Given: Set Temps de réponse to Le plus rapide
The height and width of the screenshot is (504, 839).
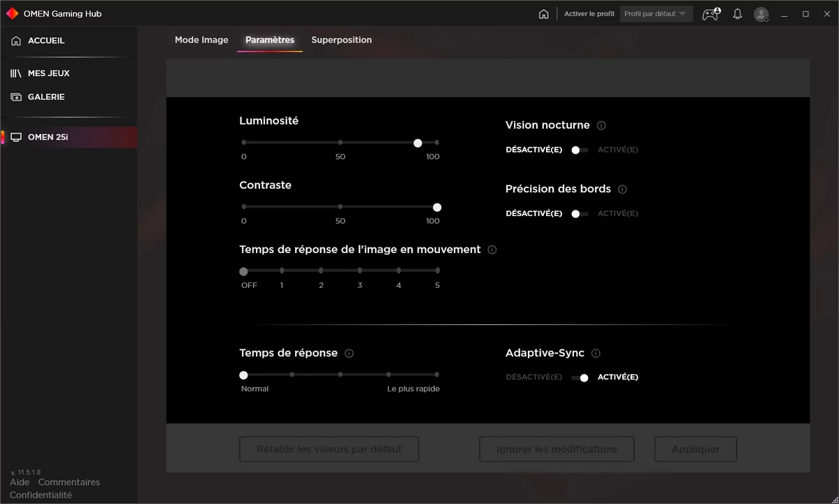Looking at the screenshot, I should [x=437, y=375].
